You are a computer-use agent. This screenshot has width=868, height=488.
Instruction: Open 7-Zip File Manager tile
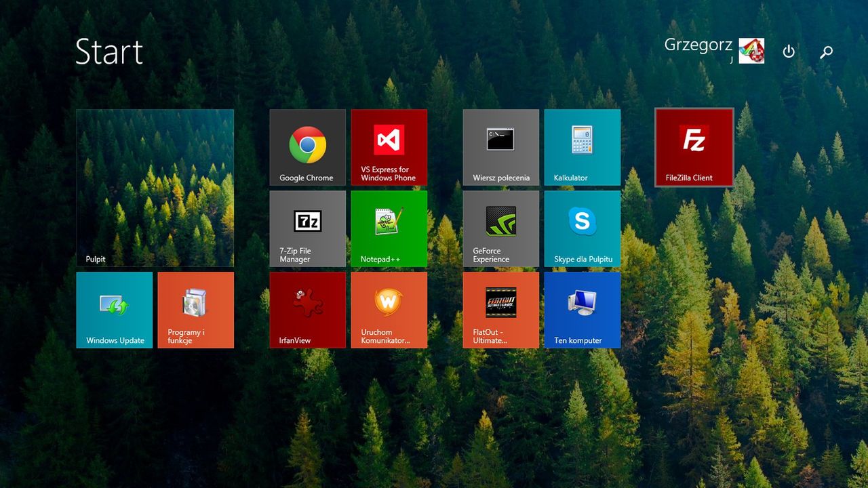click(x=307, y=228)
